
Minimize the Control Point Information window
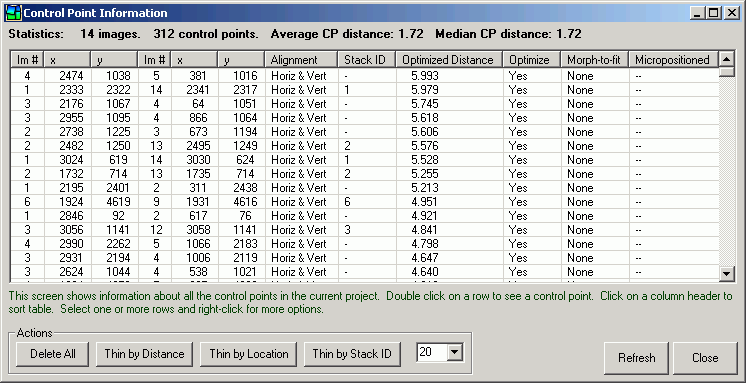coord(697,13)
